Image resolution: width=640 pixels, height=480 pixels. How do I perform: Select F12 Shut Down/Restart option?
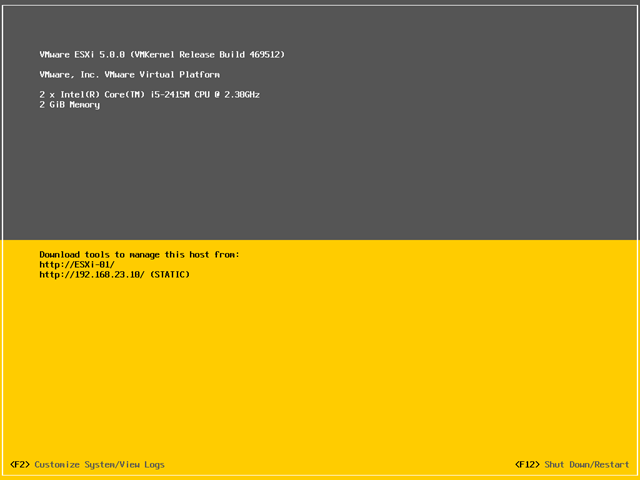pos(572,464)
